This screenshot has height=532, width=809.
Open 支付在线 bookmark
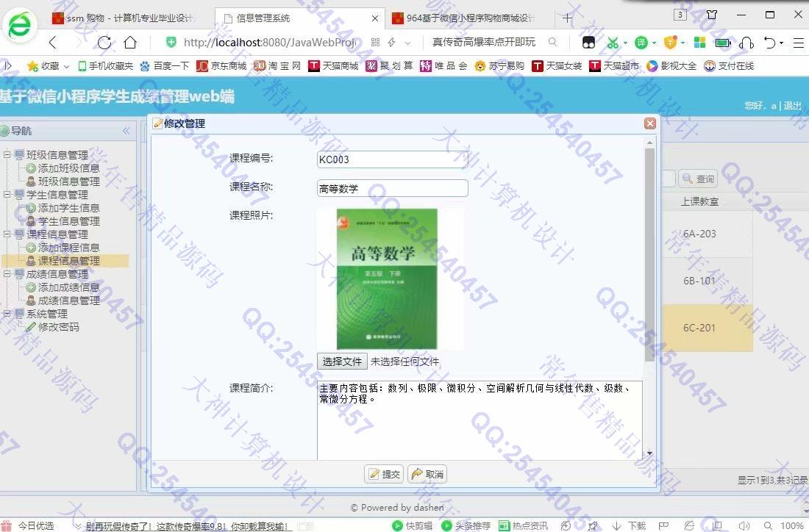coord(729,66)
